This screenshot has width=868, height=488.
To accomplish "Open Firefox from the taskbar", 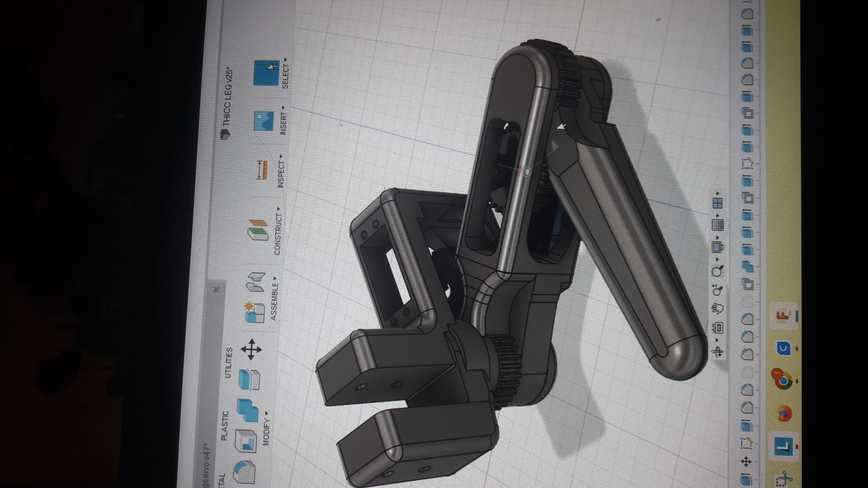I will pos(784,413).
